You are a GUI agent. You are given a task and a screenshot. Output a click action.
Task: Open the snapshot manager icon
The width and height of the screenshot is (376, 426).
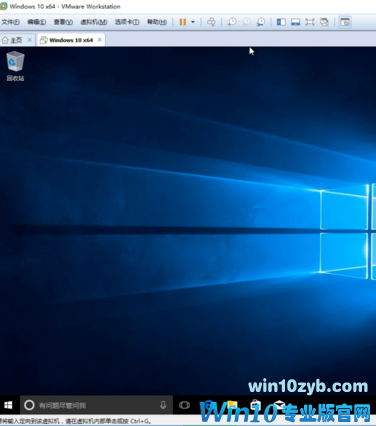pyautogui.click(x=261, y=22)
